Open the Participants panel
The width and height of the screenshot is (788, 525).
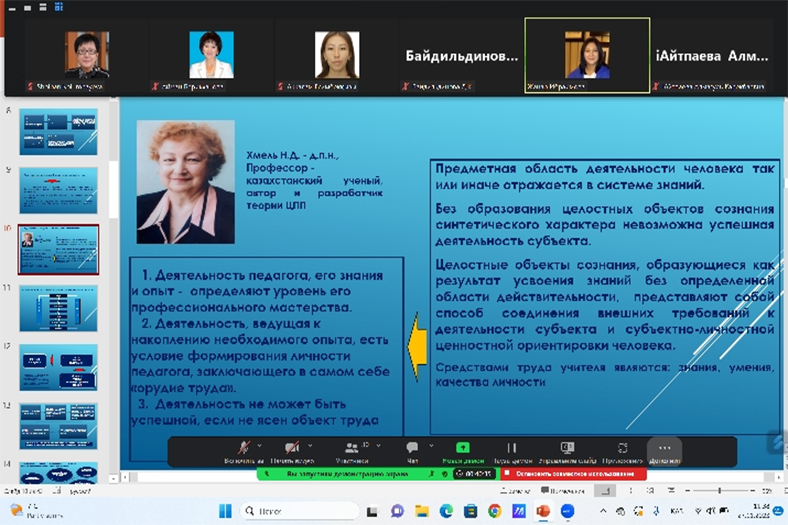(x=352, y=450)
